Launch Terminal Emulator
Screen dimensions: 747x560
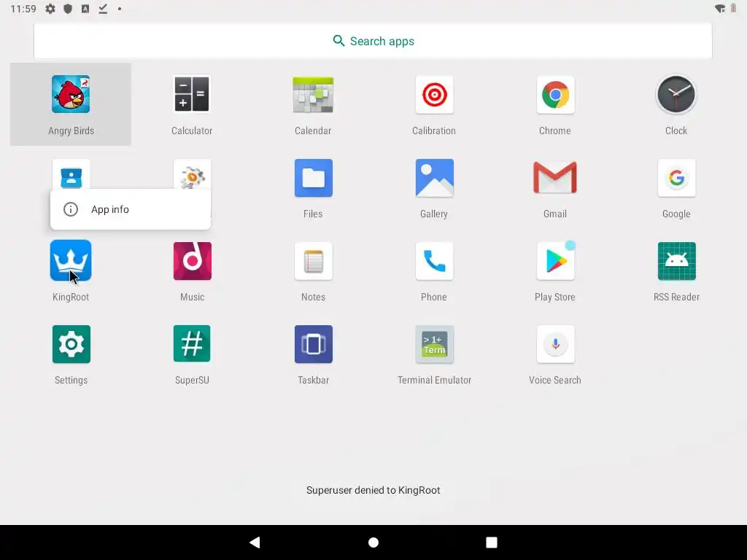tap(434, 344)
